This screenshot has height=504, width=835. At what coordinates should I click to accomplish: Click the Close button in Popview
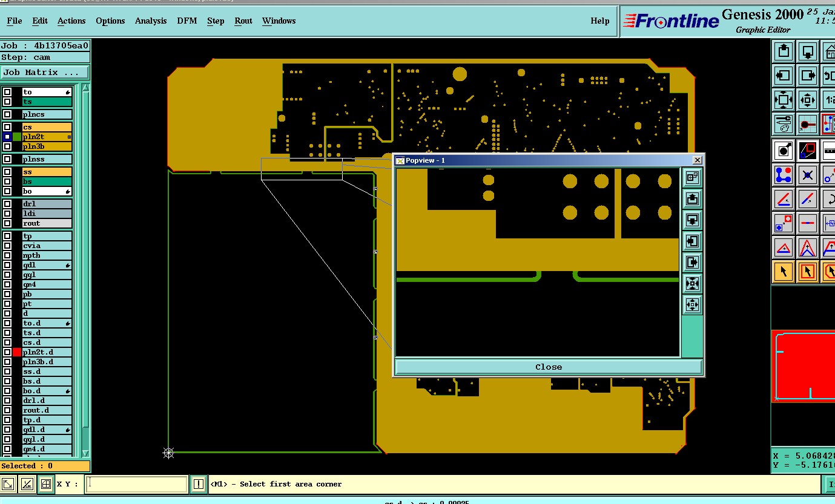[x=549, y=367]
